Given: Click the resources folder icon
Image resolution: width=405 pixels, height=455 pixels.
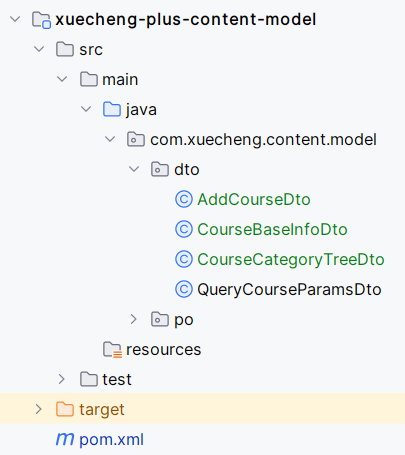Looking at the screenshot, I should pos(112,350).
